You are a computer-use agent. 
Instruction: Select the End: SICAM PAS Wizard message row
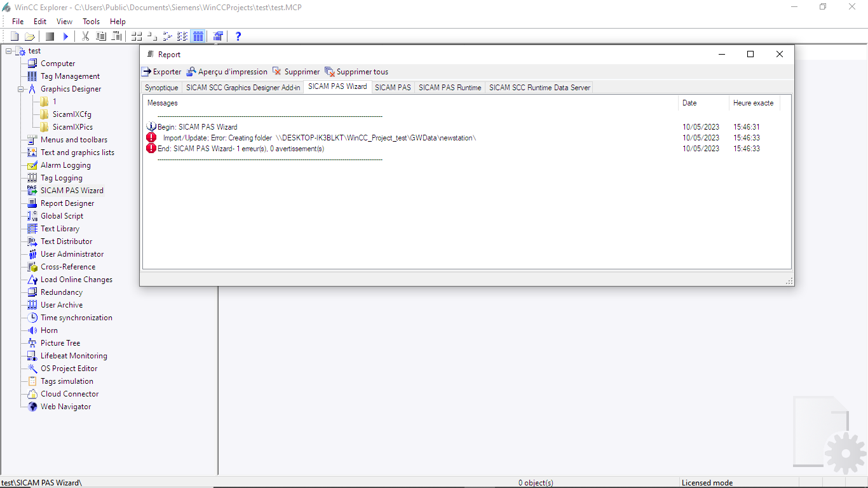[463, 149]
